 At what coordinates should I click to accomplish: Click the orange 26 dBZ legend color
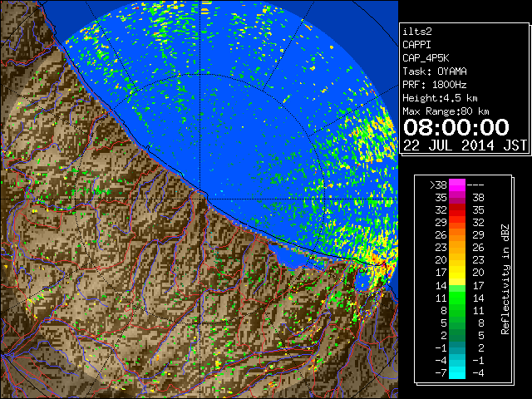(457, 235)
